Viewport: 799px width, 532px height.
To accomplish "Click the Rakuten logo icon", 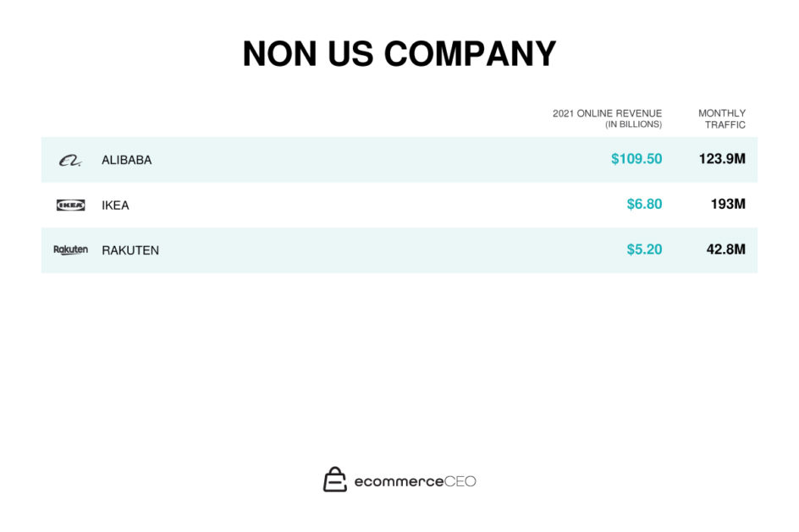I will coord(70,250).
